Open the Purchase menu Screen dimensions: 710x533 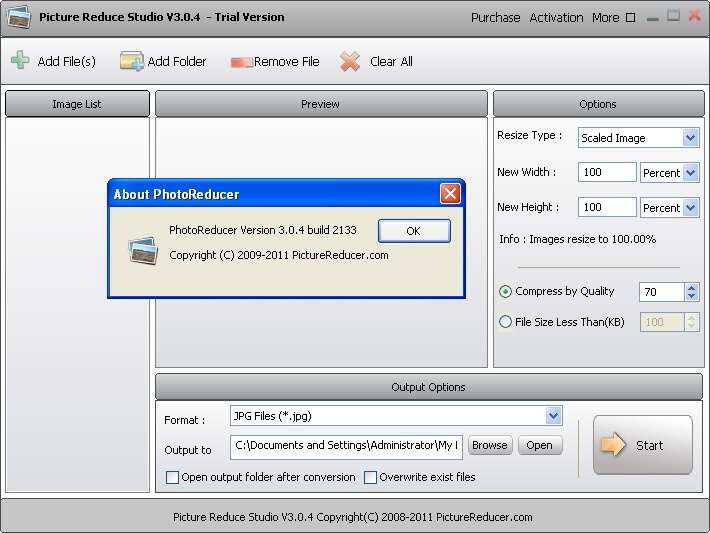point(495,18)
